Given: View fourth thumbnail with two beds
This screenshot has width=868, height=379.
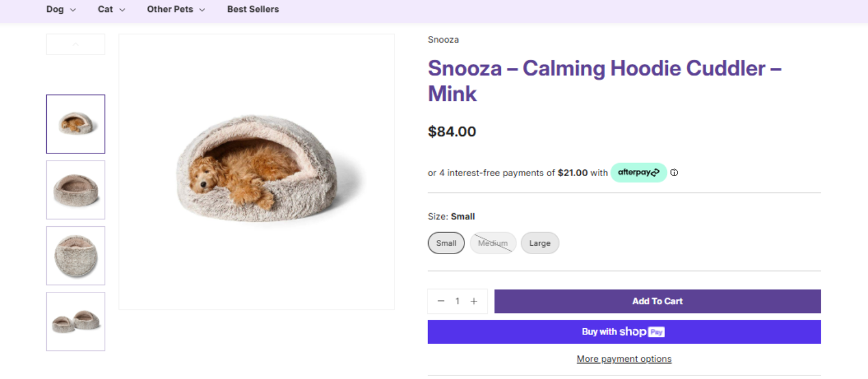Looking at the screenshot, I should (76, 321).
